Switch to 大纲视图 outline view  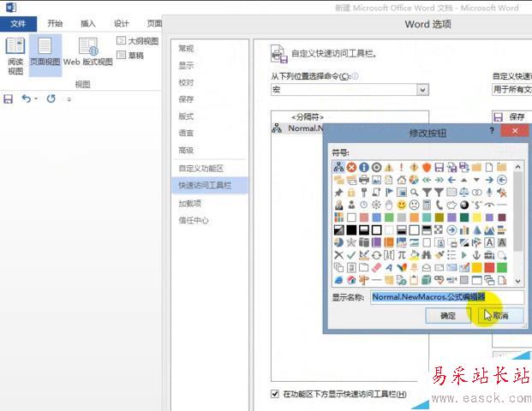137,41
